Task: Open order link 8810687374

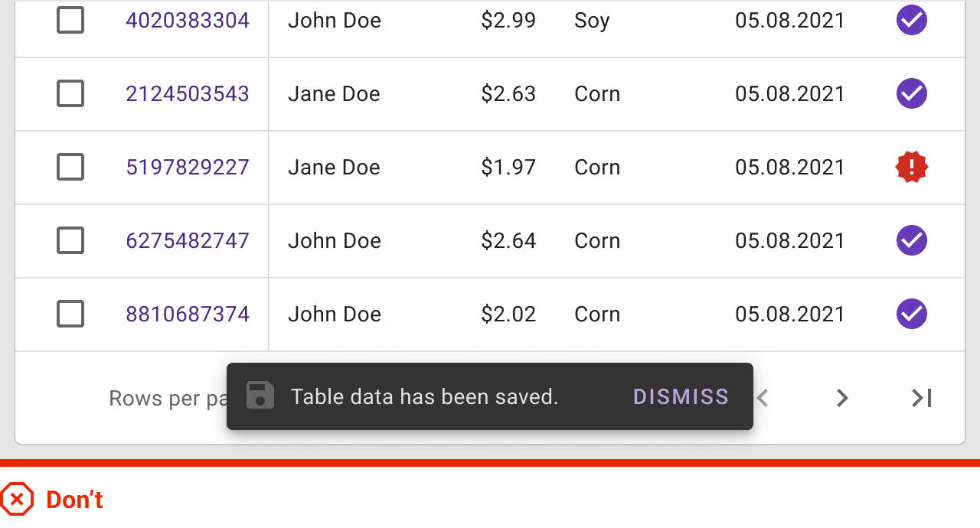Action: tap(188, 314)
